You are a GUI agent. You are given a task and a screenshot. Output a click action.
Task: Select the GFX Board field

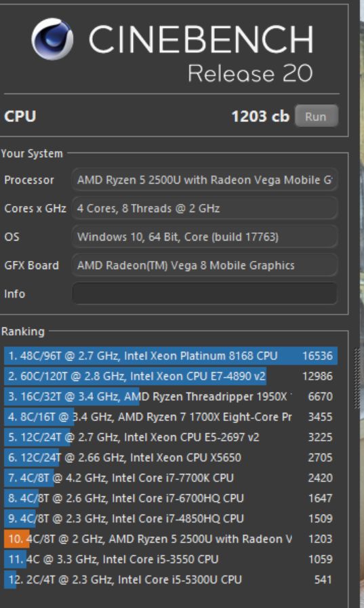pyautogui.click(x=205, y=265)
